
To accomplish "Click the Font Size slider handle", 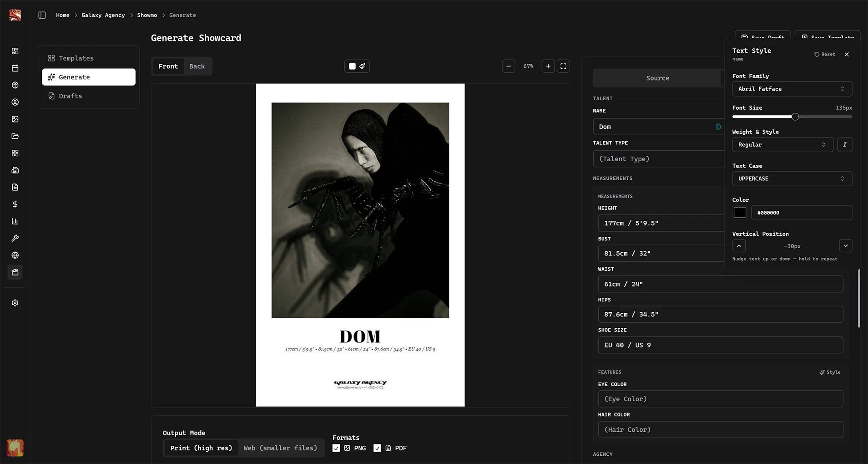I will click(795, 117).
